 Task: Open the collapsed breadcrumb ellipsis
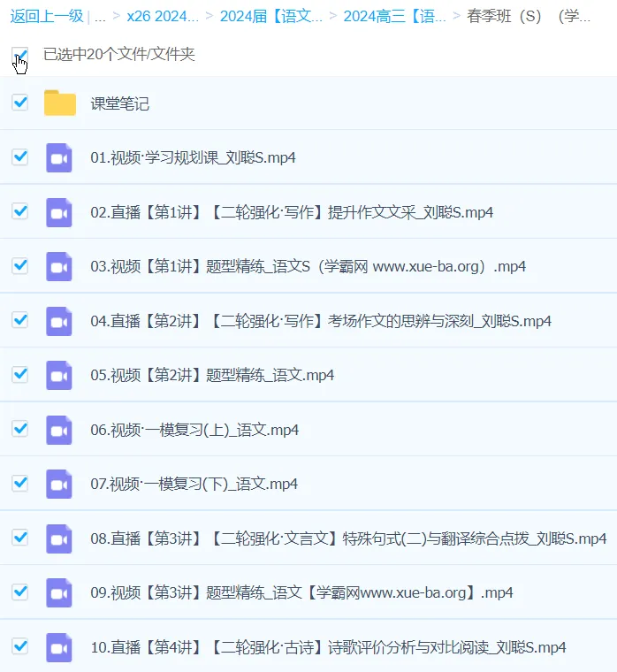pos(100,17)
